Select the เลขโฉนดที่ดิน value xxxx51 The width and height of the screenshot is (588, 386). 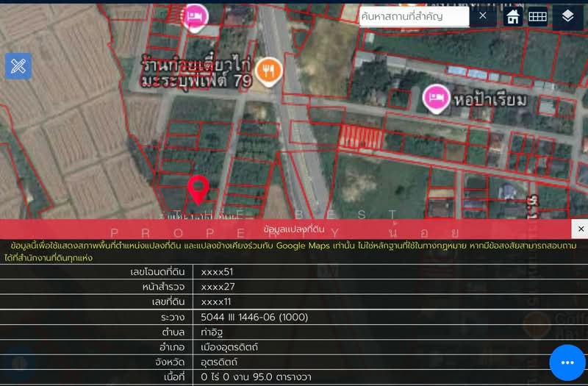point(217,271)
